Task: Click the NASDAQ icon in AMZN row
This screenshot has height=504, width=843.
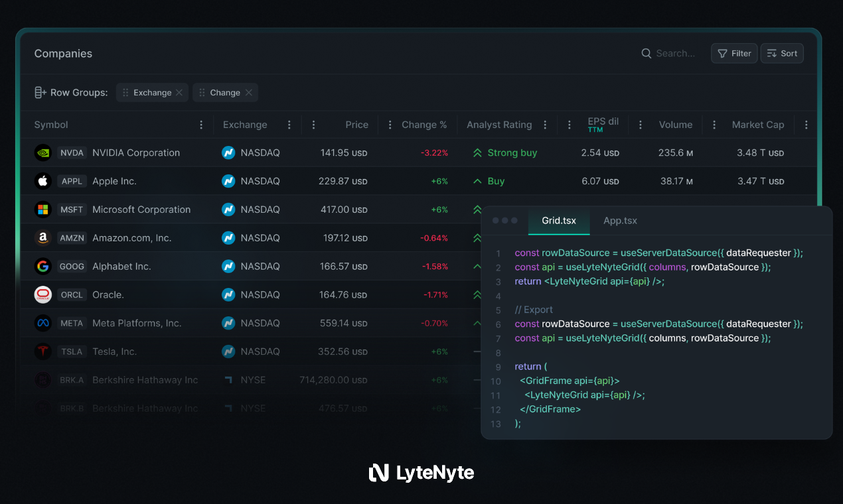Action: [x=228, y=238]
